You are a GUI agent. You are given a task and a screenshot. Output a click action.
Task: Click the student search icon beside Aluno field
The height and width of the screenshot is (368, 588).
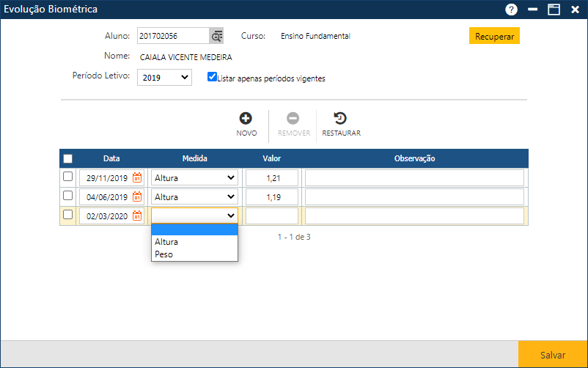point(216,36)
